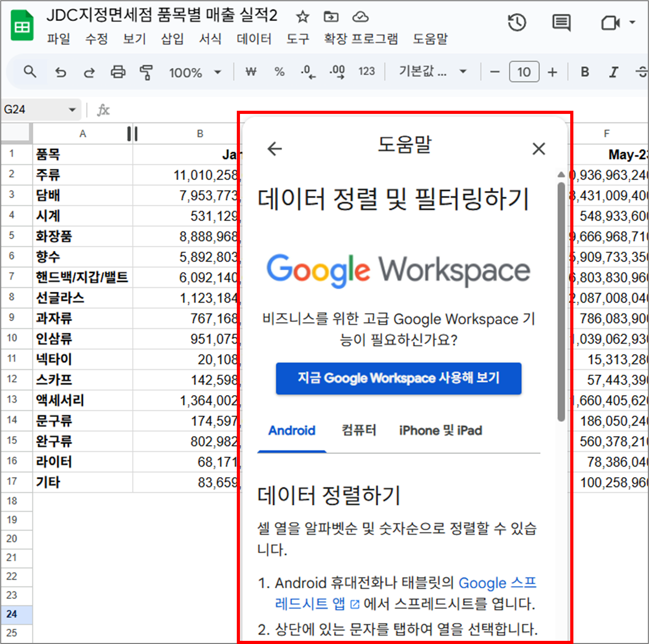Open the 수정 menu
649x644 pixels.
(x=97, y=39)
